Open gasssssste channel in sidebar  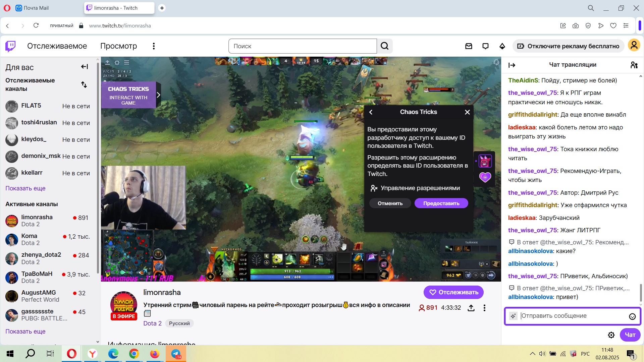[x=48, y=315]
